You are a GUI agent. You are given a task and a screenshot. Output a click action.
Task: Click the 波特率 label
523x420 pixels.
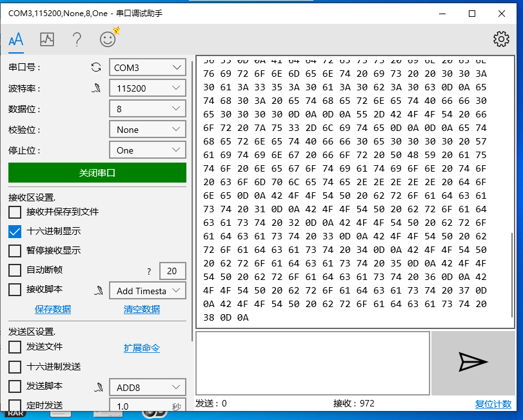tap(25, 88)
